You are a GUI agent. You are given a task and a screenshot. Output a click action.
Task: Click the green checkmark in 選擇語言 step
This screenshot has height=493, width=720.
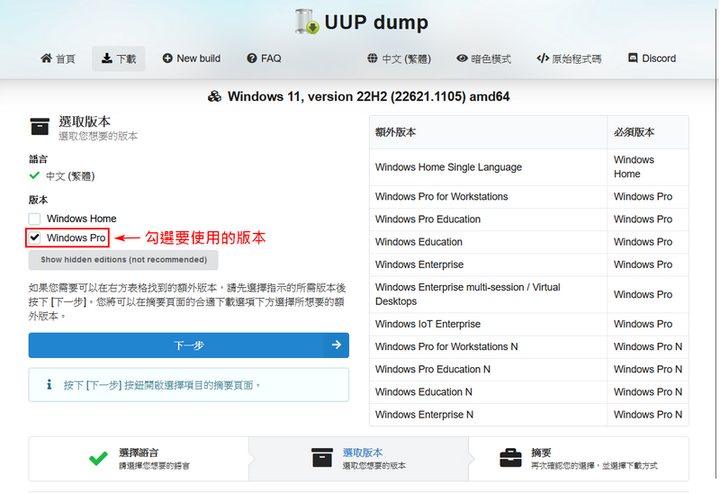[x=98, y=458]
